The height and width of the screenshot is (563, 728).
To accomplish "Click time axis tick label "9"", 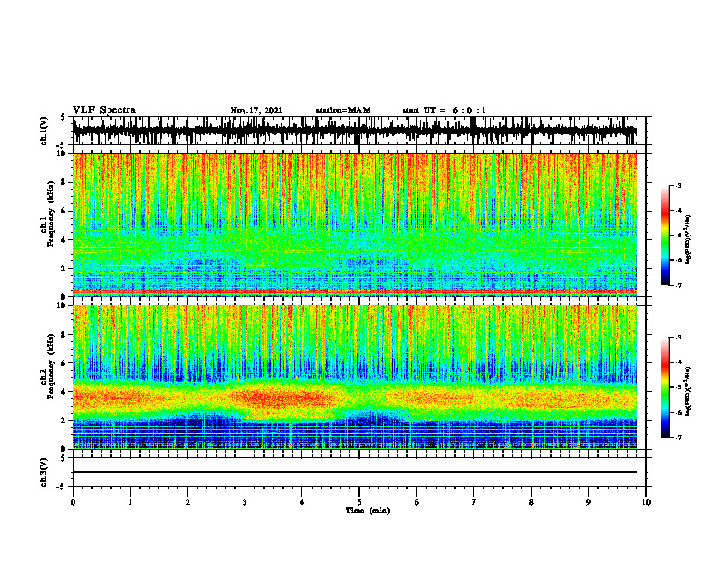I will (588, 502).
